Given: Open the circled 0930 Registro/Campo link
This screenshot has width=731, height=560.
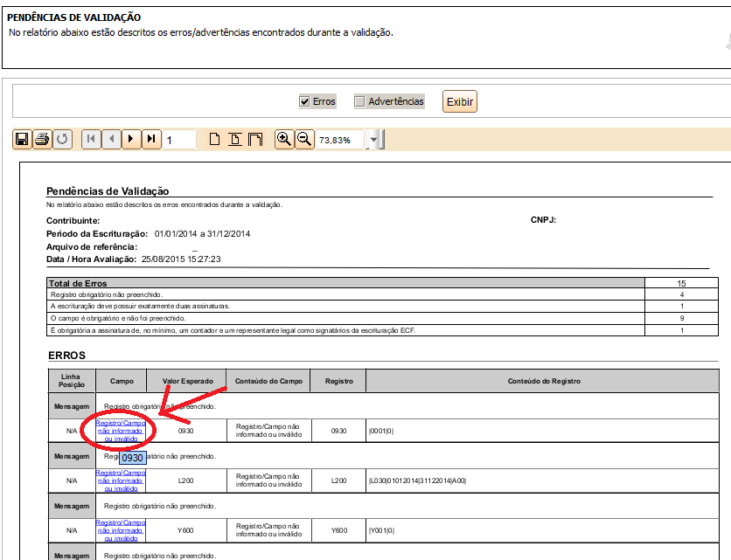Looking at the screenshot, I should click(x=121, y=431).
